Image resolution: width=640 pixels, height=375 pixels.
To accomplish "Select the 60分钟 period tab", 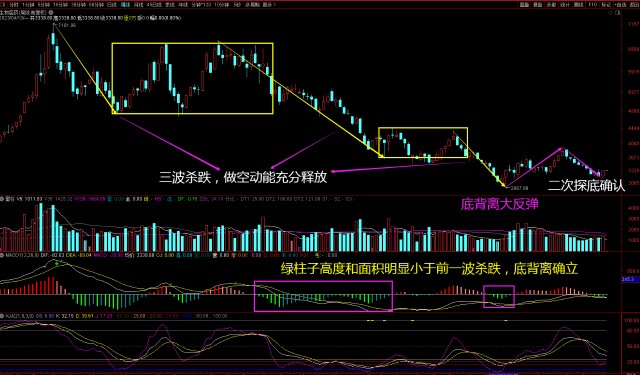I will [x=96, y=4].
